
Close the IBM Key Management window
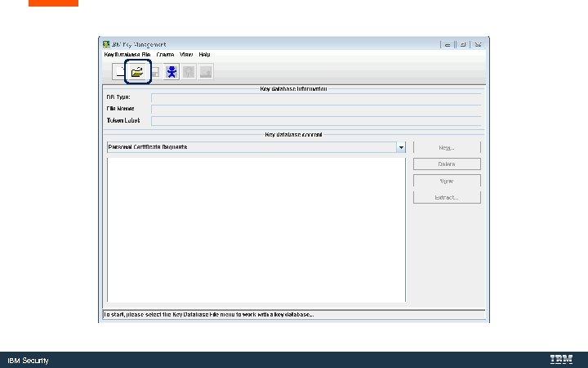[x=478, y=44]
